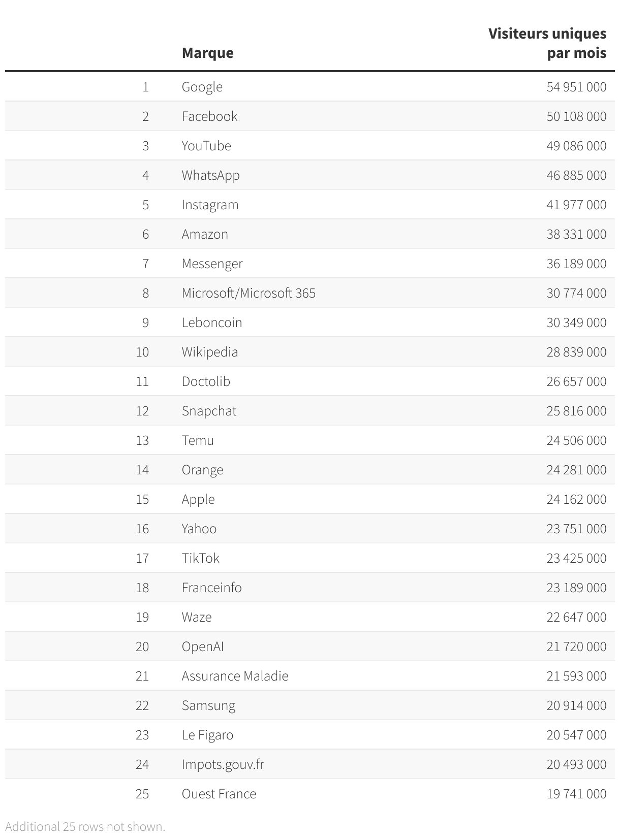Select rank number 13 for Temu
This screenshot has width=620, height=840.
click(142, 440)
